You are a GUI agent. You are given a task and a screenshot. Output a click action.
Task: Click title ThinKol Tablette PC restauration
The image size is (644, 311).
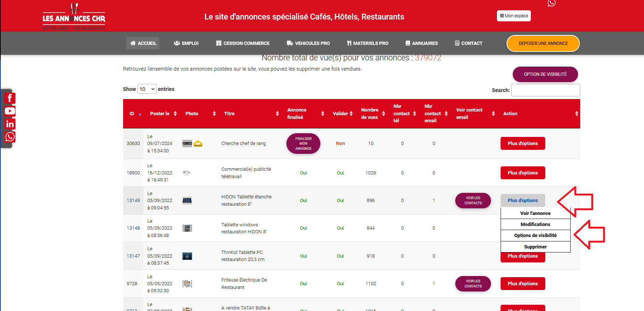[x=243, y=256]
